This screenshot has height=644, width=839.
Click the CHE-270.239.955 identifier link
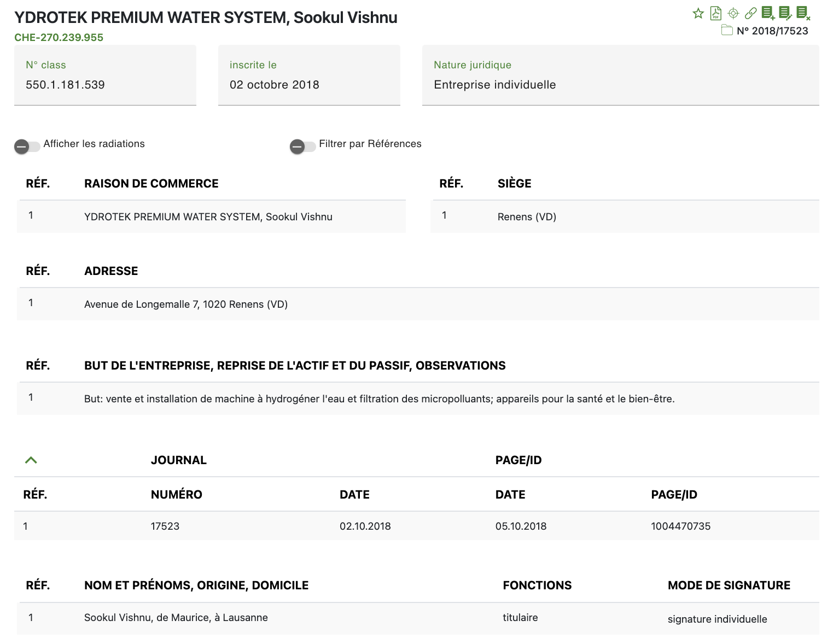[59, 37]
